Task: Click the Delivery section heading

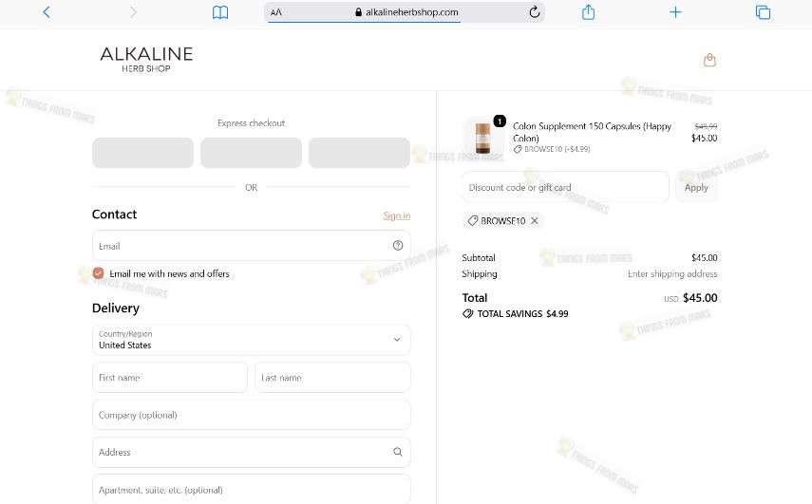Action: (116, 308)
